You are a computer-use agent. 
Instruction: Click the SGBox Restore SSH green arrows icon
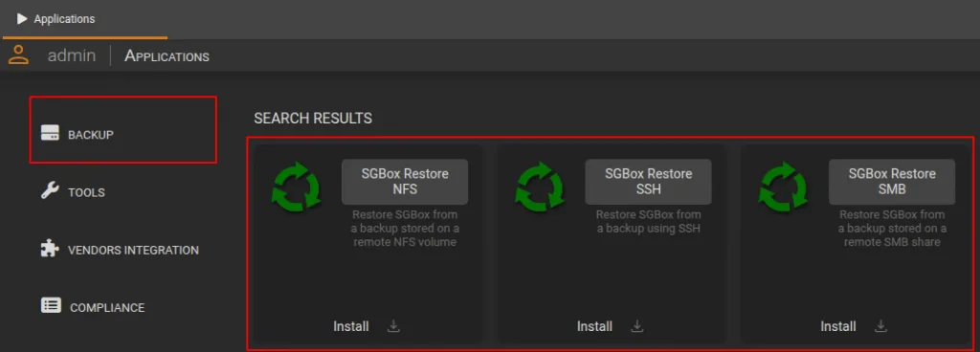(x=540, y=187)
